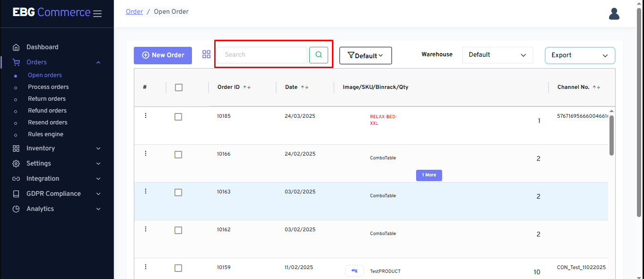Check the box for order 10166

(x=178, y=155)
